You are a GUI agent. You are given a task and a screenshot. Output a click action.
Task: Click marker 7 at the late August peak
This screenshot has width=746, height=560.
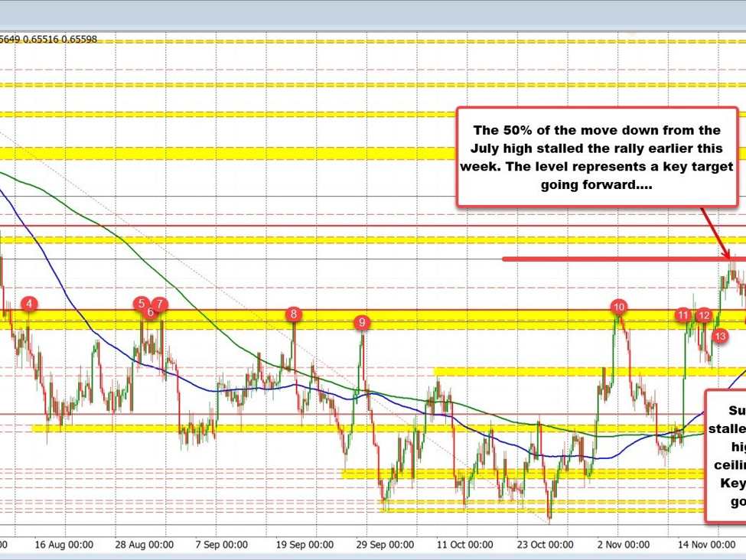(158, 303)
